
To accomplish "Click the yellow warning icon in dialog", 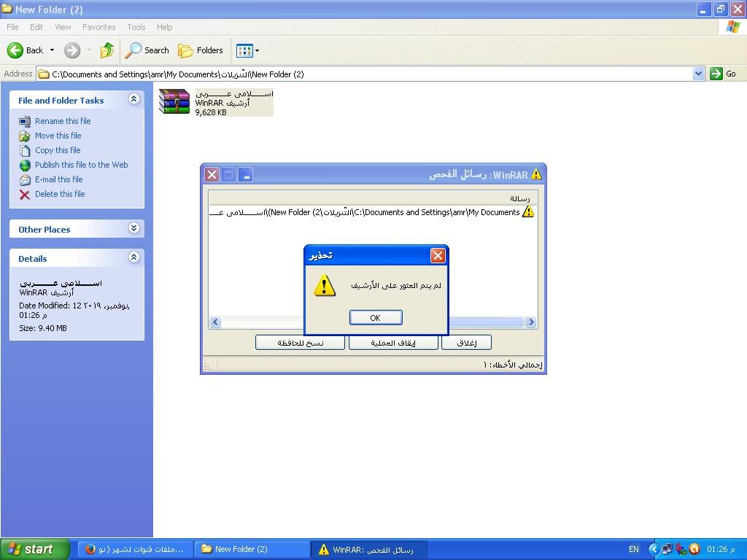I will (325, 285).
